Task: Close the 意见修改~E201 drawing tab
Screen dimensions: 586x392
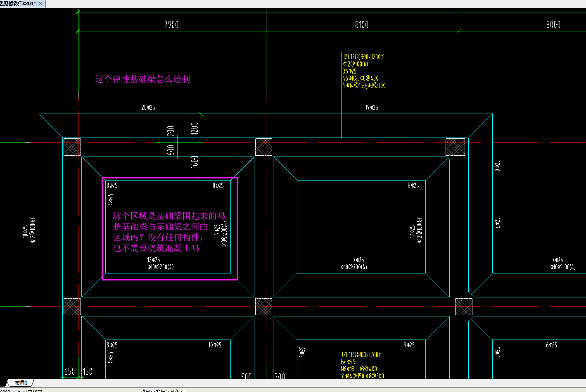Action: point(40,3)
